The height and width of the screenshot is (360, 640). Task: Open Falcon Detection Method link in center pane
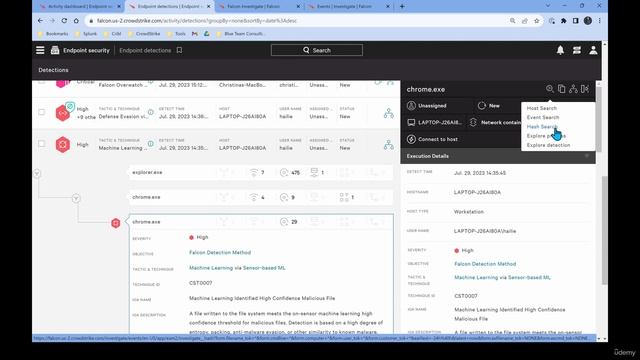click(220, 252)
